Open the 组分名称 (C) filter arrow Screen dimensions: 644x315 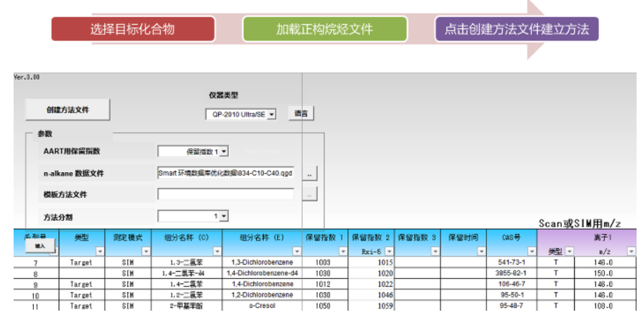pyautogui.click(x=217, y=252)
